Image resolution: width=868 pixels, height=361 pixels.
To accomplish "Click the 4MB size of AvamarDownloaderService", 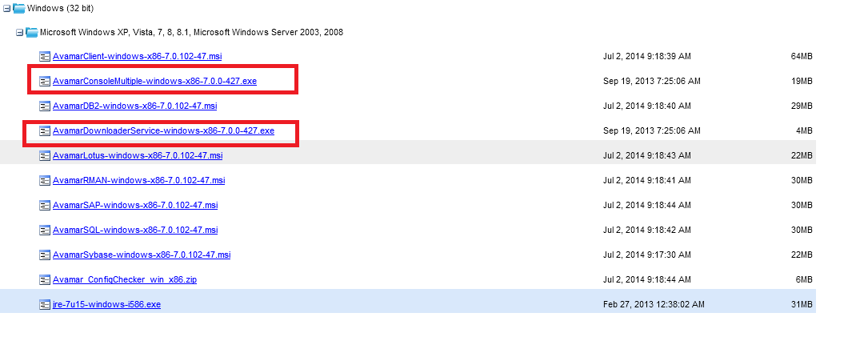I will 804,131.
